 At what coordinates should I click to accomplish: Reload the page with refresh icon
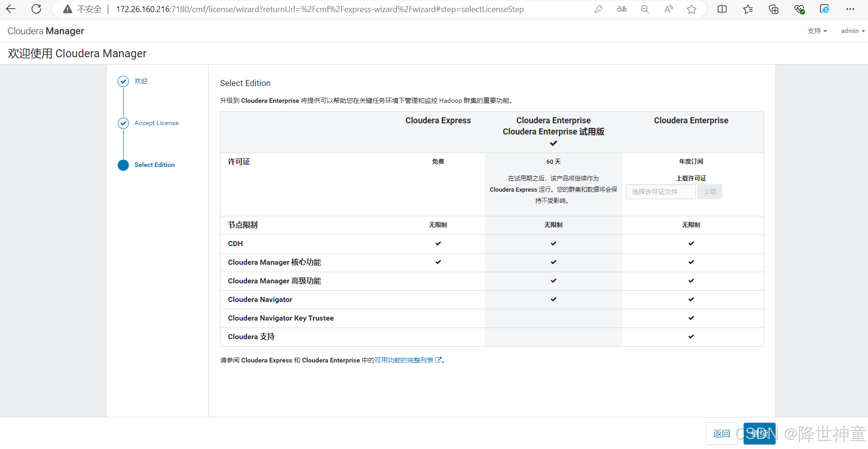pos(36,9)
